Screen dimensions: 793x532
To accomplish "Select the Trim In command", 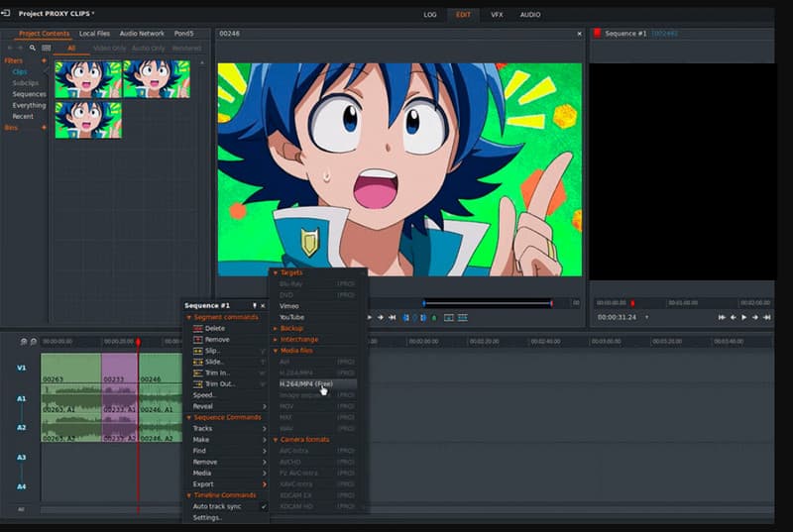I will coord(217,372).
